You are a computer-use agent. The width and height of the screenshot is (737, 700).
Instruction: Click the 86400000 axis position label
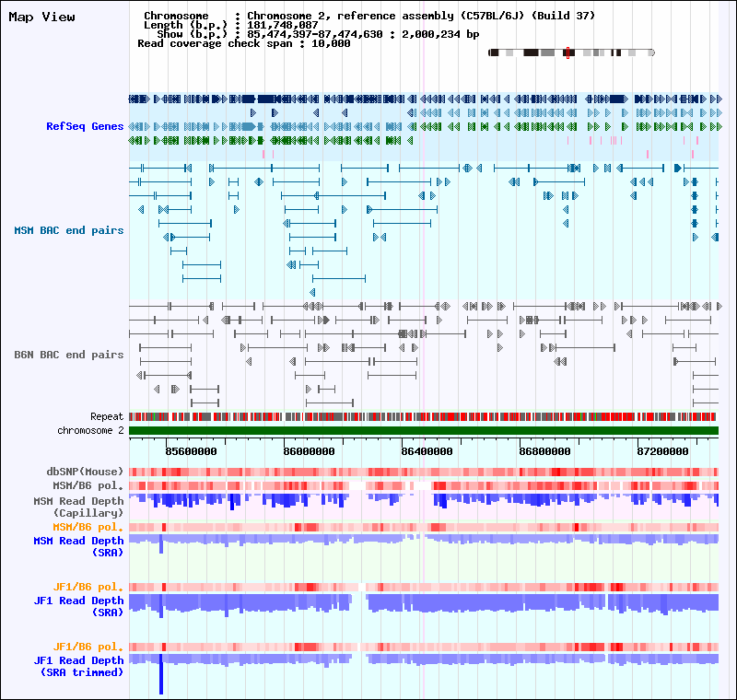click(427, 451)
